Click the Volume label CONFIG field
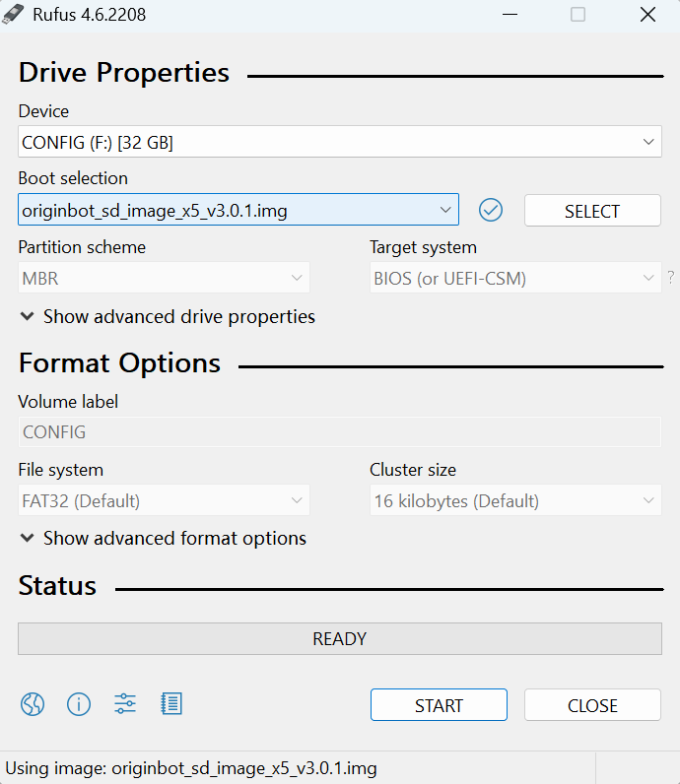This screenshot has width=680, height=784. click(x=340, y=432)
